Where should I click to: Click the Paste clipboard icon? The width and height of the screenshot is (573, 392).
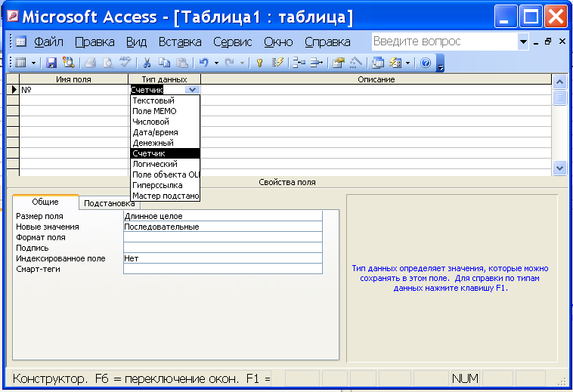tap(182, 63)
